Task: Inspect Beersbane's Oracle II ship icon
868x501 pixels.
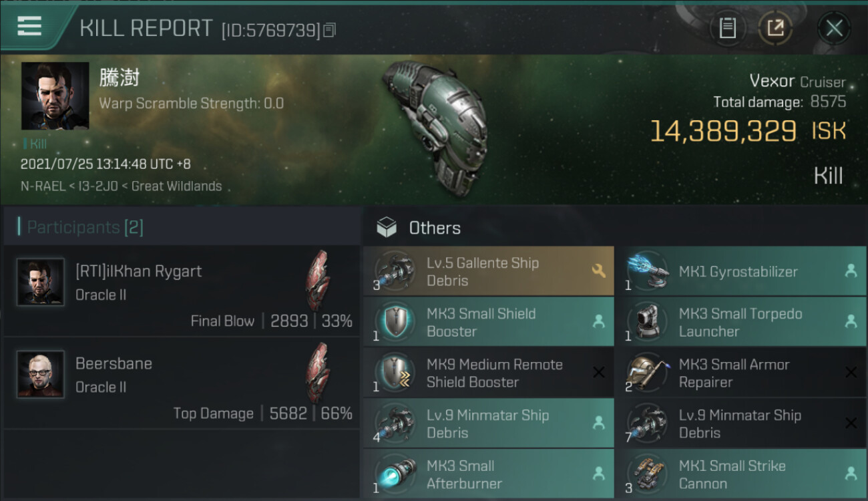Action: click(318, 373)
